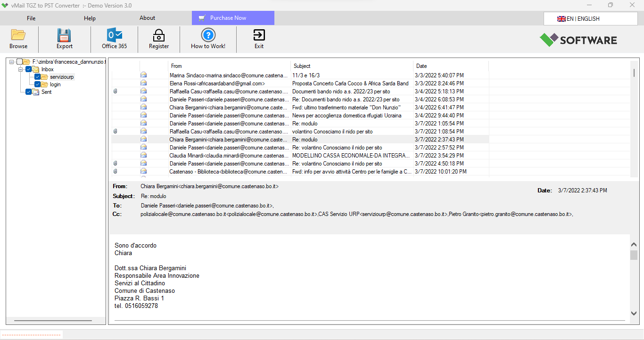Toggle the login folder checkbox
644x340 pixels.
[37, 84]
